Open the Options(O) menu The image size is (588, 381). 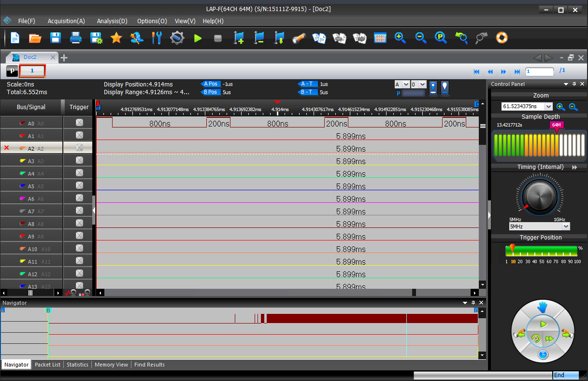(152, 21)
